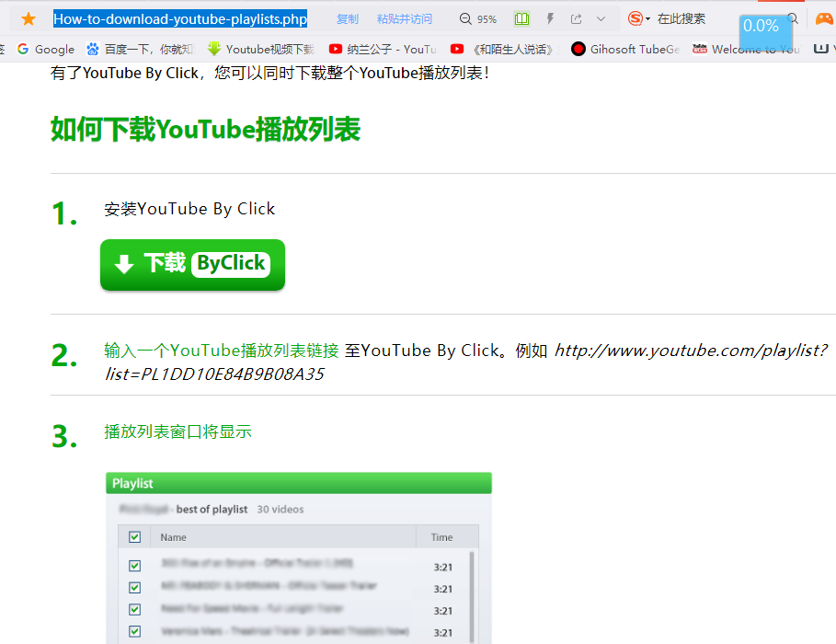Open the Youtube视频下载 bookmark
The height and width of the screenshot is (644, 836).
click(261, 49)
